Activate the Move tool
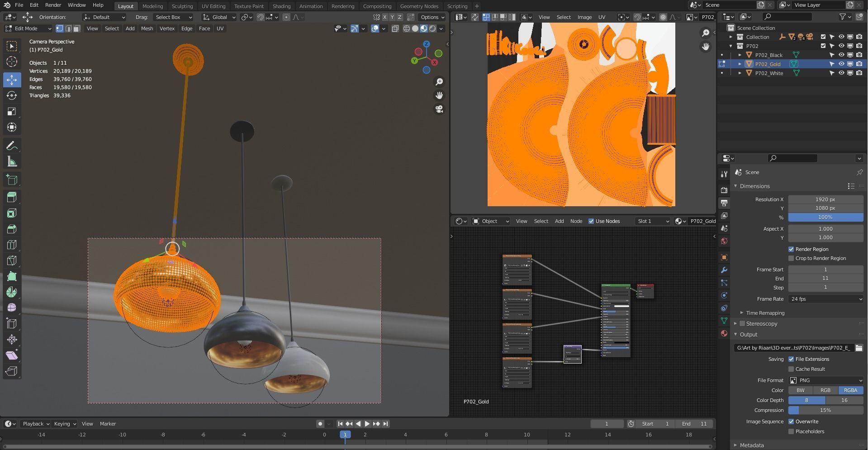The width and height of the screenshot is (868, 450). pos(12,80)
